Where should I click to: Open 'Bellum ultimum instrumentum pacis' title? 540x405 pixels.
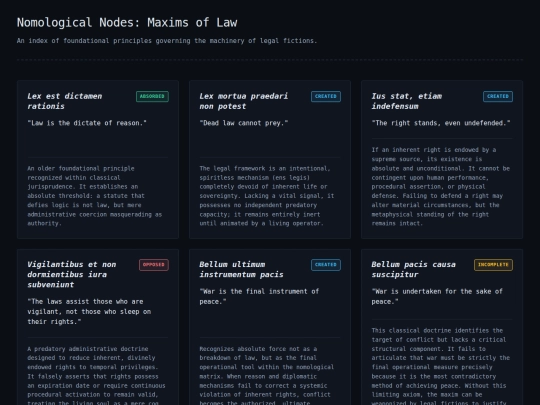click(x=241, y=269)
